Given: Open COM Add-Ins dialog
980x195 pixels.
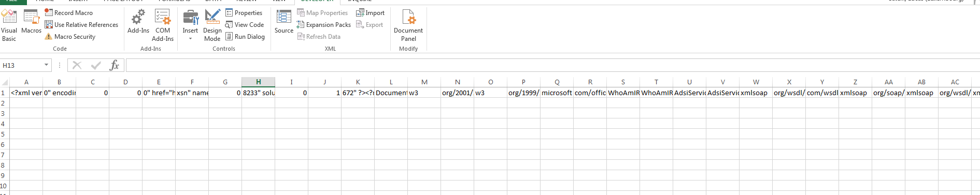Looking at the screenshot, I should click(x=163, y=25).
